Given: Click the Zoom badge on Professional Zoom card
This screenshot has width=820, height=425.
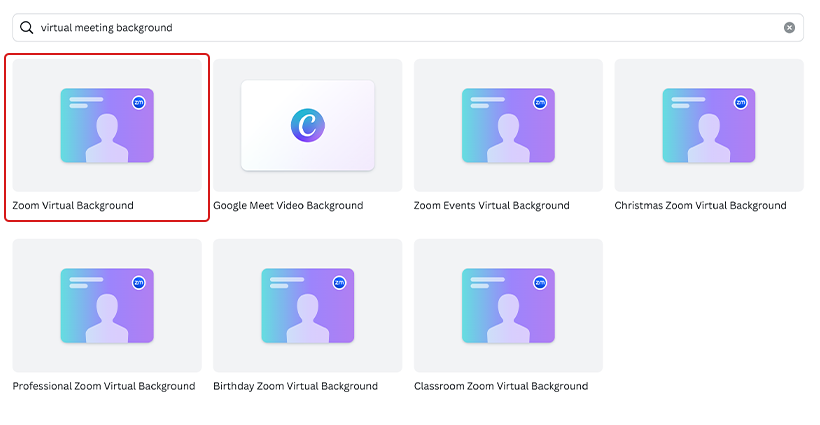Looking at the screenshot, I should 139,283.
